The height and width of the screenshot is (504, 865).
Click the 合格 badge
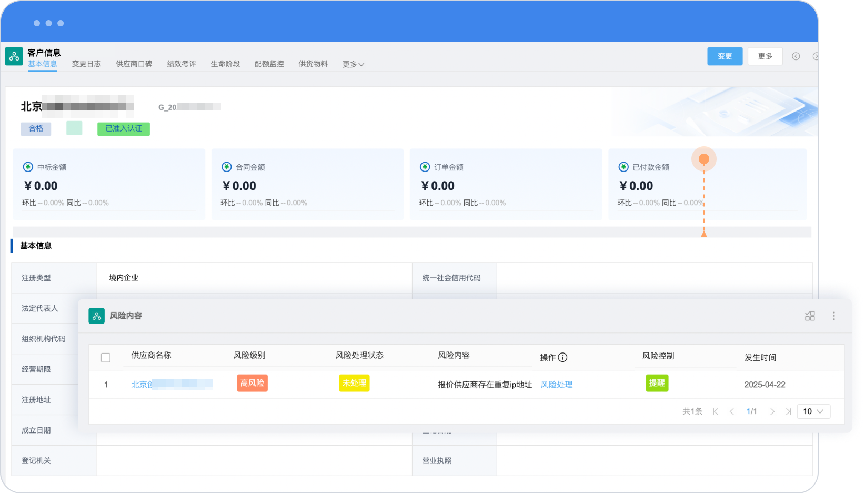pos(36,129)
